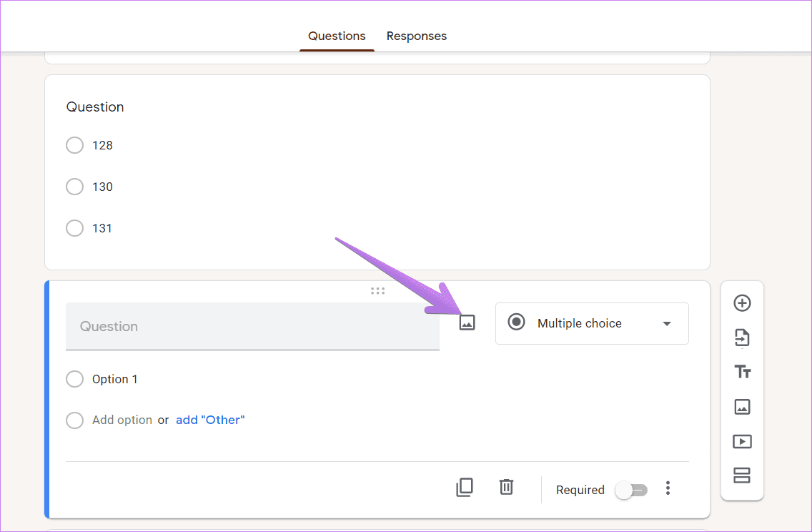Duplicate the current question
Image resolution: width=812 pixels, height=532 pixels.
(x=465, y=488)
